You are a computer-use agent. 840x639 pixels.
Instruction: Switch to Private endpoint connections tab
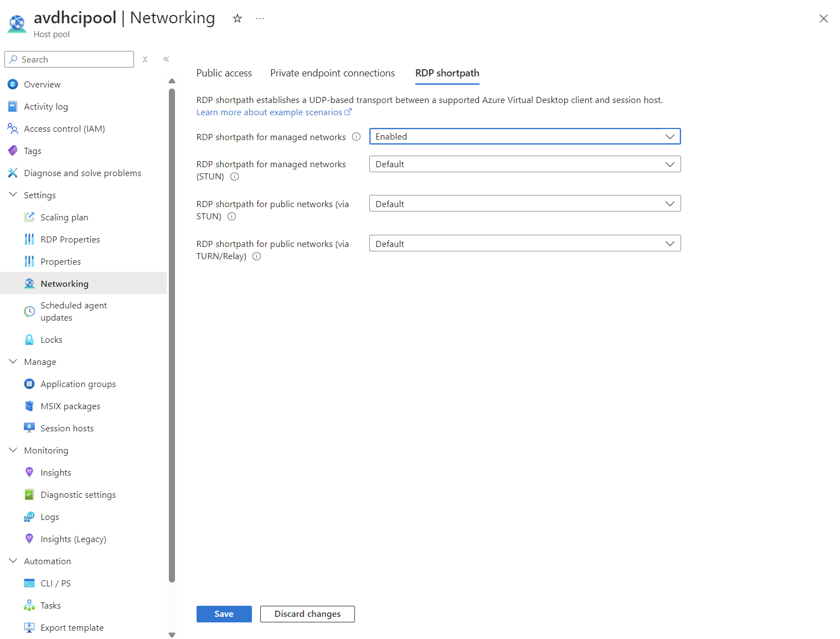332,73
